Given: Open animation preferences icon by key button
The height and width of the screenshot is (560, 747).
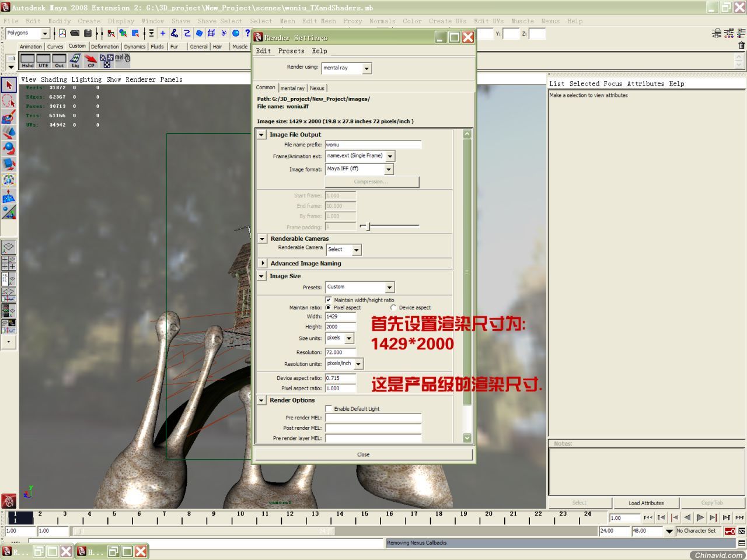Looking at the screenshot, I should [x=742, y=531].
